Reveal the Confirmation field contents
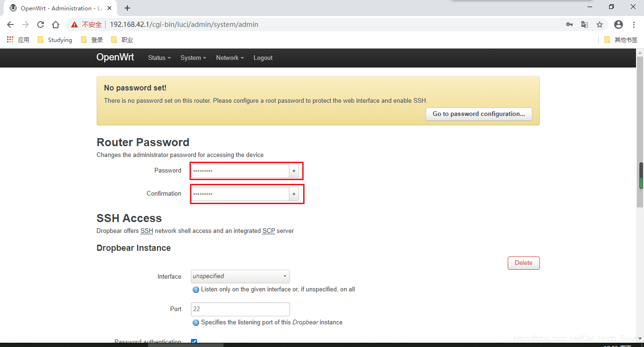The image size is (644, 347). click(294, 194)
